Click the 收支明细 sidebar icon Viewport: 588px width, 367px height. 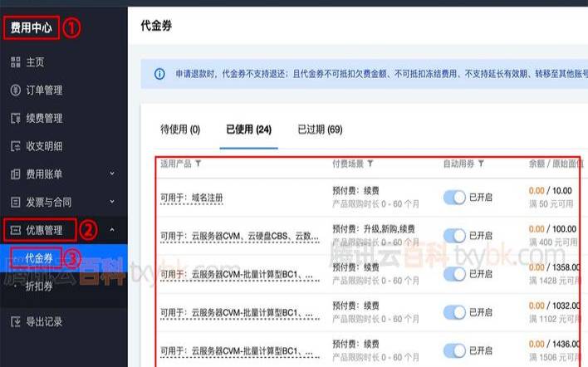click(14, 146)
